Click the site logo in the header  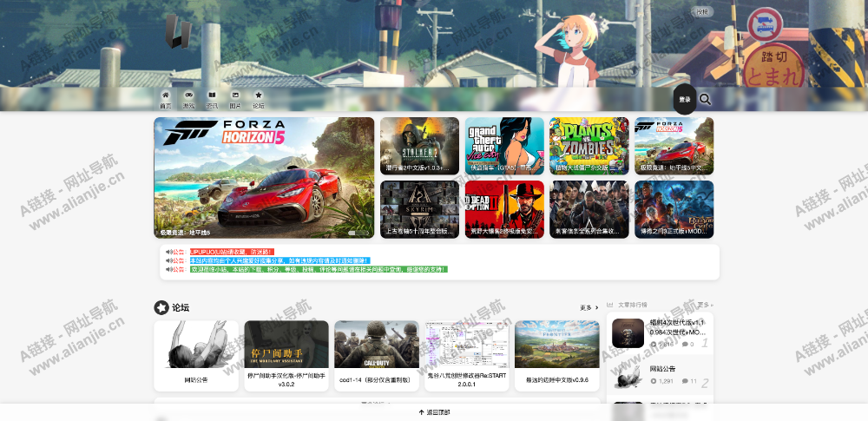(177, 31)
